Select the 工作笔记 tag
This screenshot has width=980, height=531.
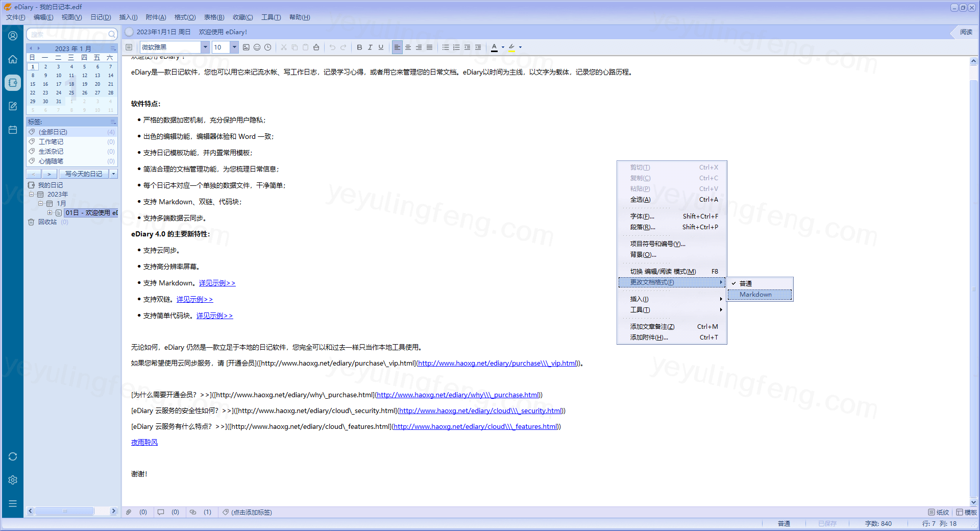click(x=72, y=142)
